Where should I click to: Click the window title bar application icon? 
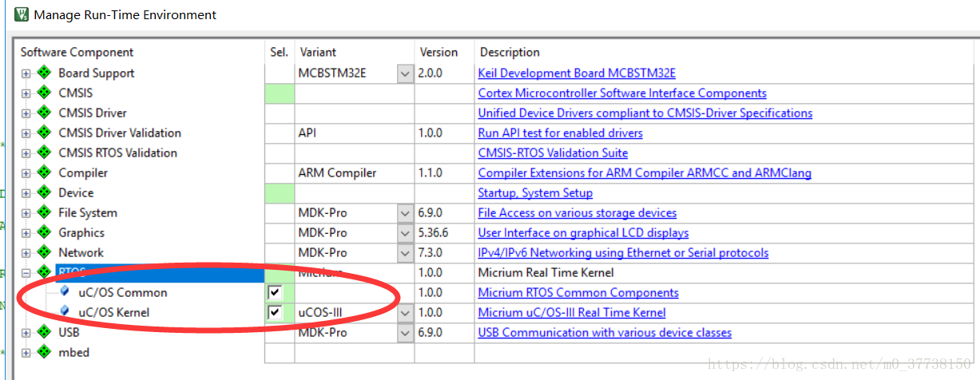22,14
